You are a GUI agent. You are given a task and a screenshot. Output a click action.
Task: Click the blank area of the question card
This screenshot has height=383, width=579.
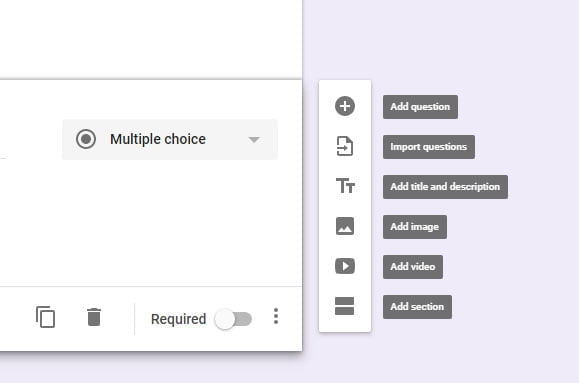click(148, 222)
